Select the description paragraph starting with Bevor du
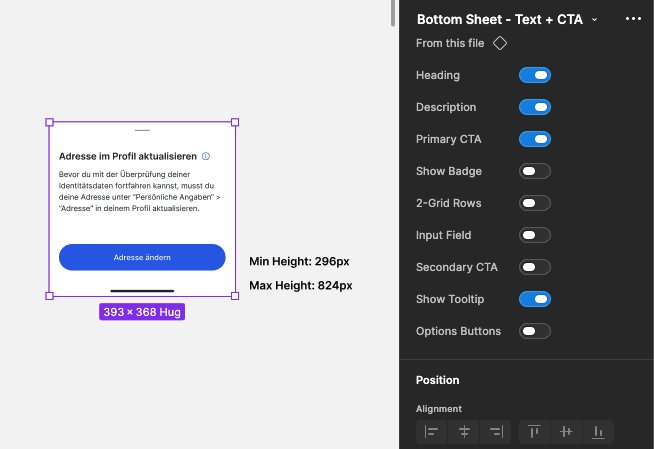This screenshot has height=449, width=654. (139, 191)
